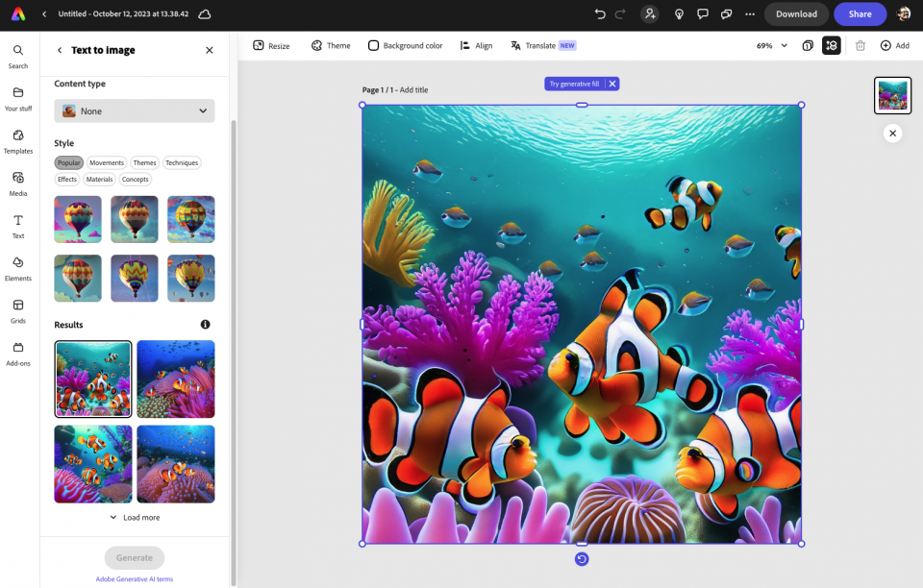Select the Movements style filter
This screenshot has width=923, height=588.
106,162
